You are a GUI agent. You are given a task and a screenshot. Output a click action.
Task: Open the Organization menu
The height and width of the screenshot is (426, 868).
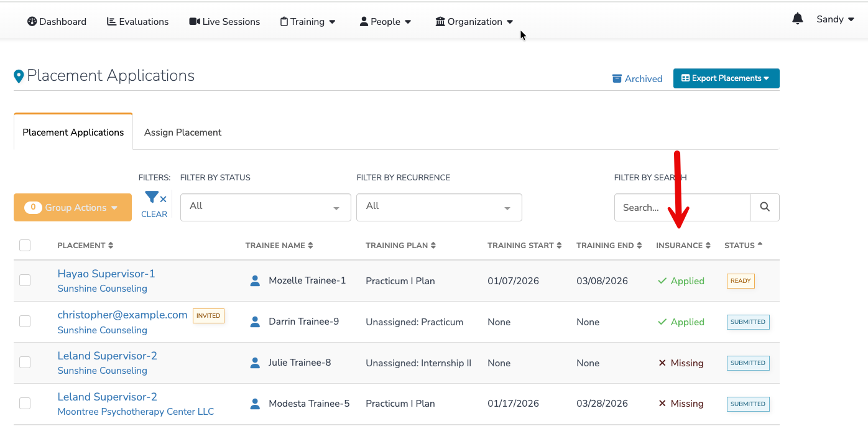pos(474,21)
